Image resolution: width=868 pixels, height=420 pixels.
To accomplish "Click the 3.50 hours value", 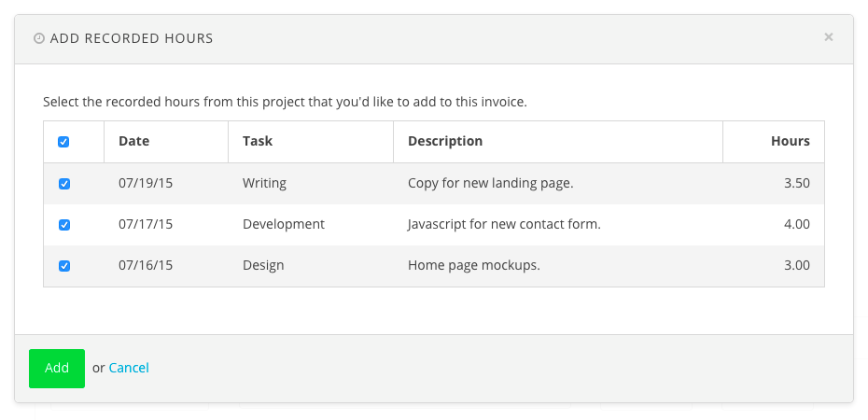I will point(796,183).
